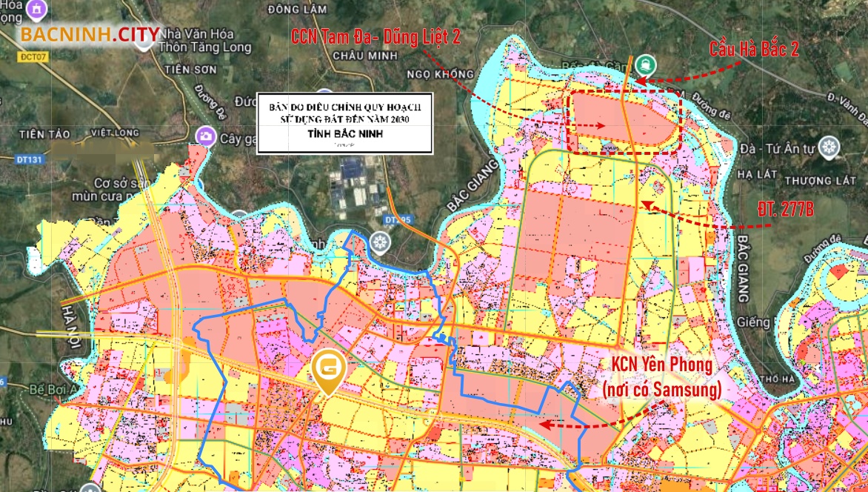The height and width of the screenshot is (492, 868).
Task: Open the Đà - Tứ Ân tự temple marker
Action: (x=829, y=146)
